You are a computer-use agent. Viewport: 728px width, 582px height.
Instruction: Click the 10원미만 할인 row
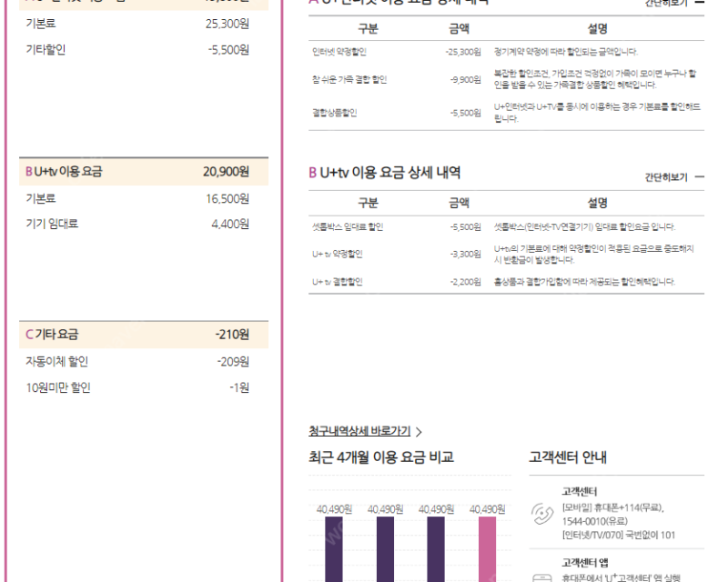pyautogui.click(x=137, y=387)
